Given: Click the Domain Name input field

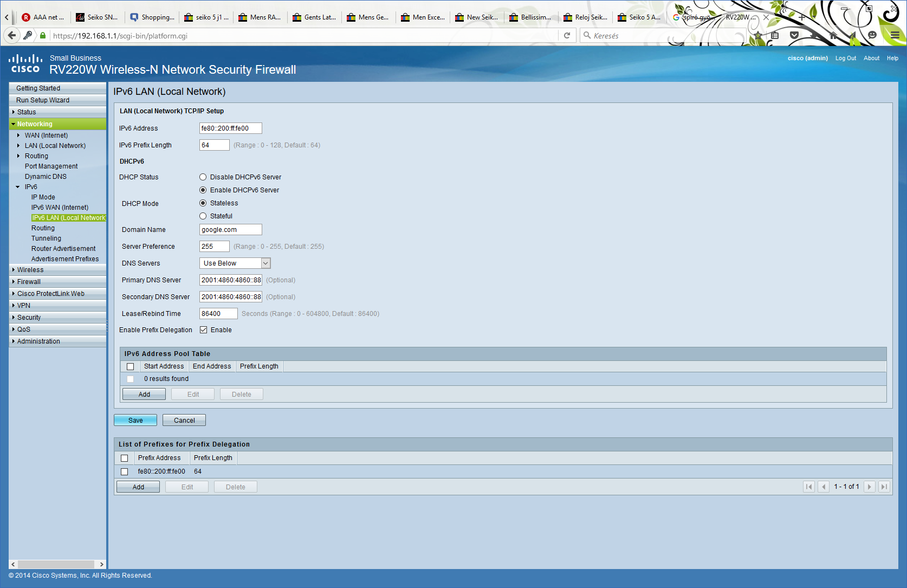Looking at the screenshot, I should click(x=231, y=230).
